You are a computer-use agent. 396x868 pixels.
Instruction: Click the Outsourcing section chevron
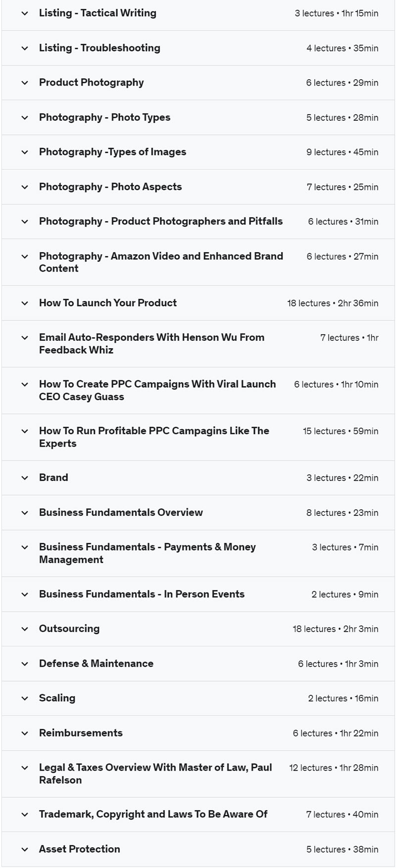click(x=25, y=629)
